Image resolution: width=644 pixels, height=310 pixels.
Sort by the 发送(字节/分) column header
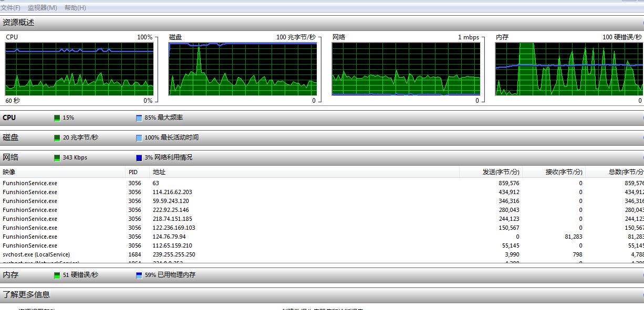click(501, 172)
